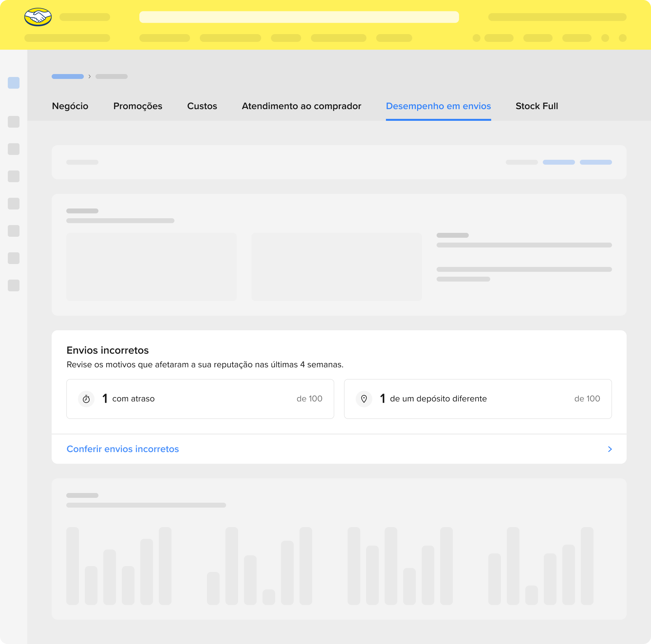Image resolution: width=651 pixels, height=644 pixels.
Task: Click the stopwatch icon beside com atraso
Action: coord(86,399)
